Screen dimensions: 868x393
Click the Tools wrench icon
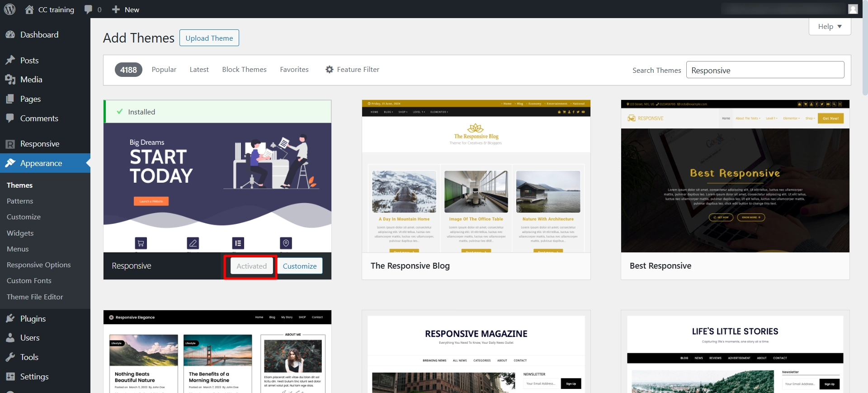pyautogui.click(x=10, y=357)
